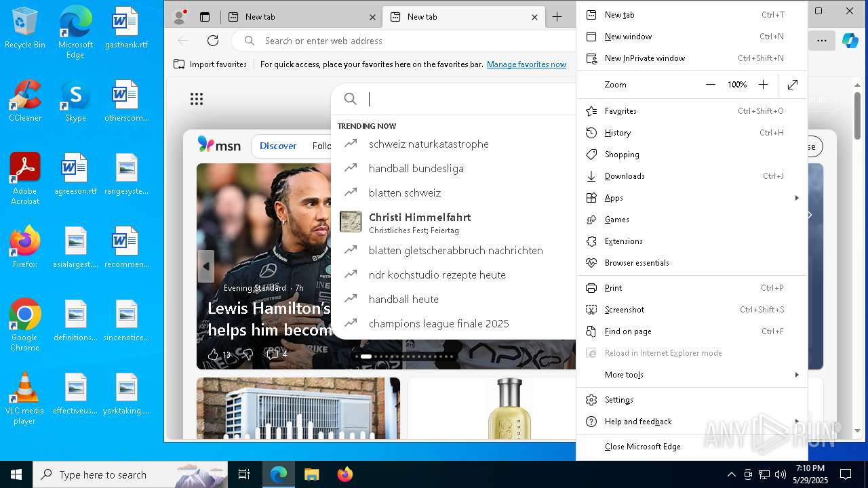This screenshot has width=868, height=488.
Task: Zoom out with the minus button
Action: [711, 85]
